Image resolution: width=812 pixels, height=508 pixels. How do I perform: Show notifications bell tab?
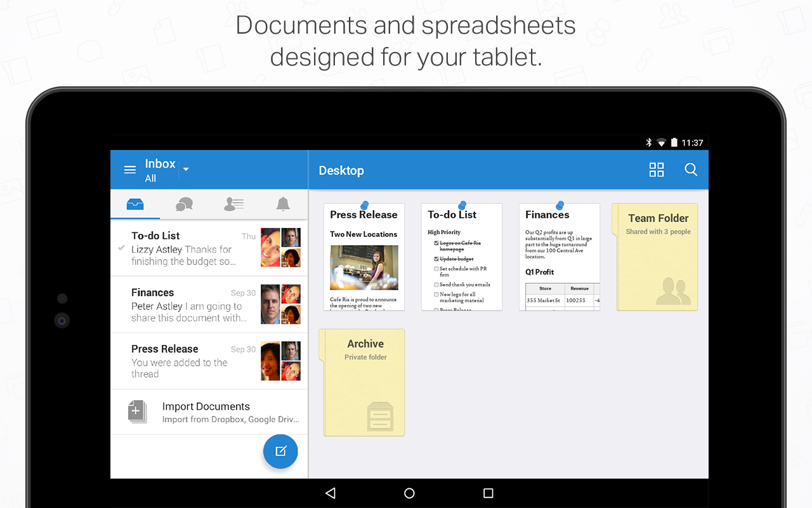click(283, 204)
